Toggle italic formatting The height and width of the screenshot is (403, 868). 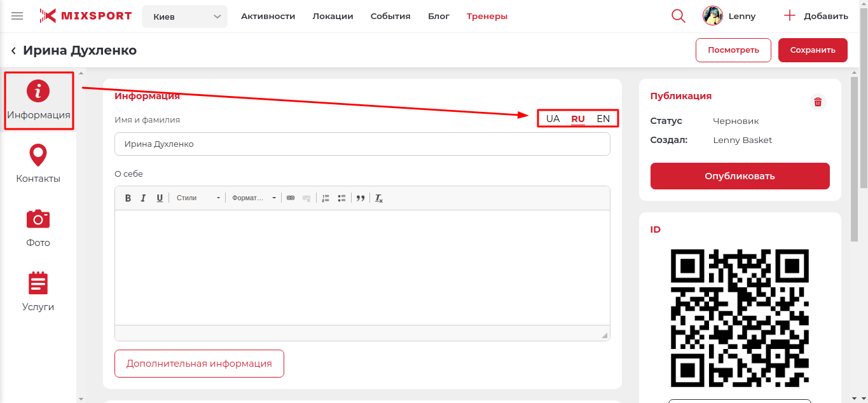[x=143, y=198]
